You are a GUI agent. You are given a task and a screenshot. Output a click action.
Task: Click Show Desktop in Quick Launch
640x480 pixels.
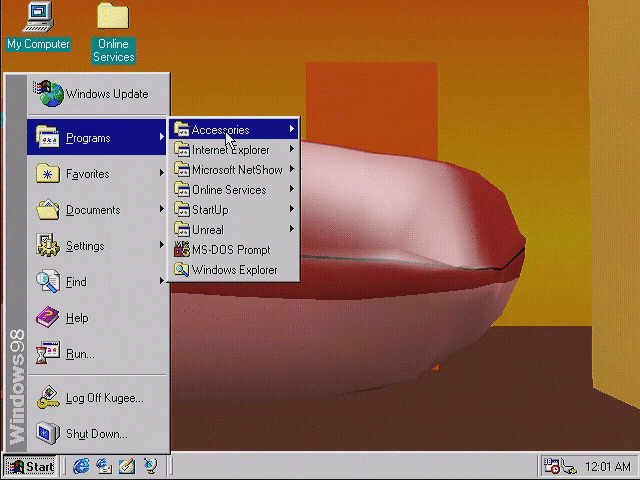click(x=127, y=466)
